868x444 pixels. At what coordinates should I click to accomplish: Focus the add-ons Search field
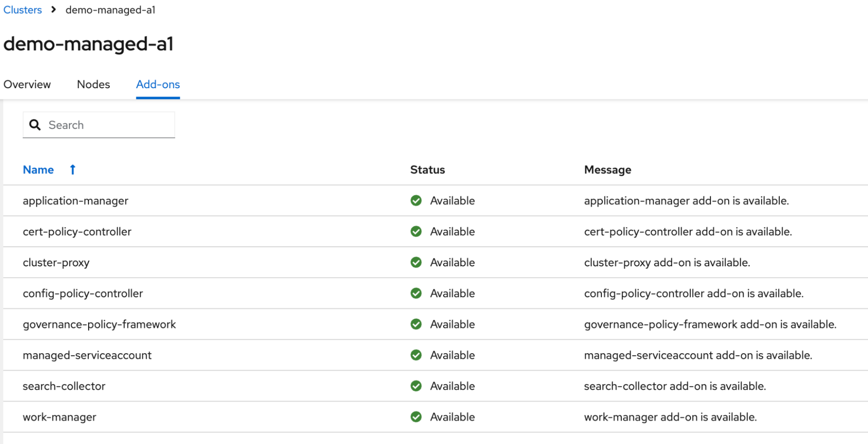109,125
